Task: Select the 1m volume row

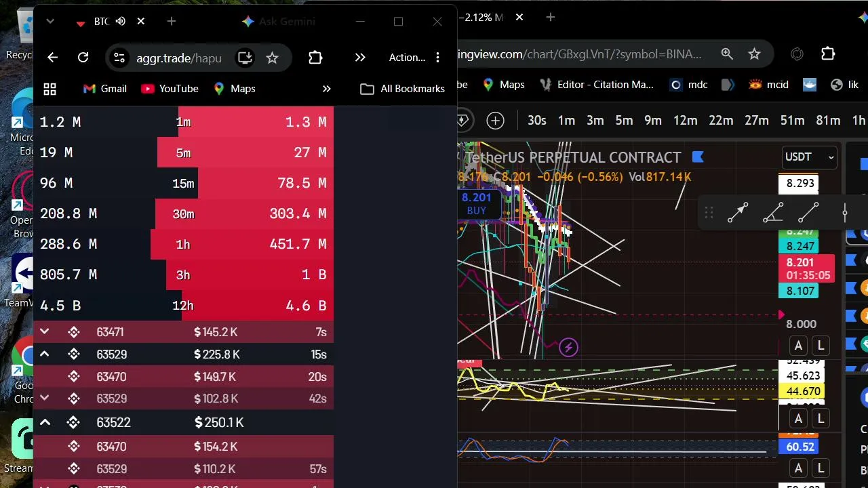Action: coord(183,122)
